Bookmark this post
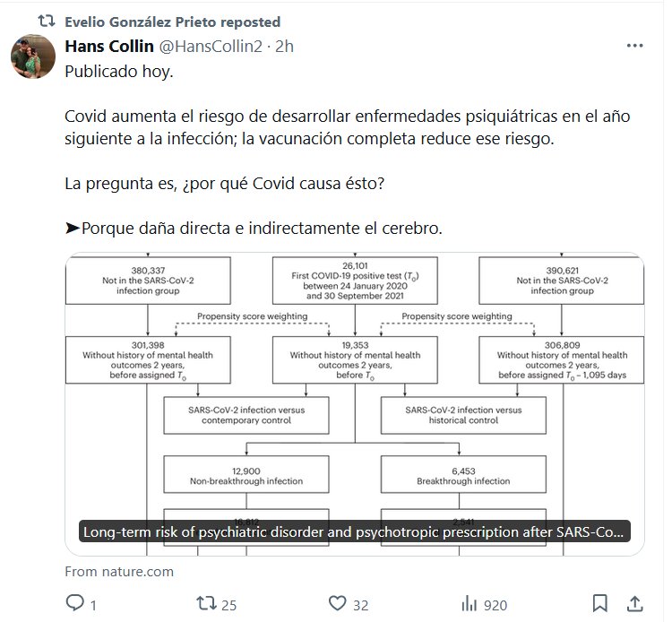 click(600, 603)
